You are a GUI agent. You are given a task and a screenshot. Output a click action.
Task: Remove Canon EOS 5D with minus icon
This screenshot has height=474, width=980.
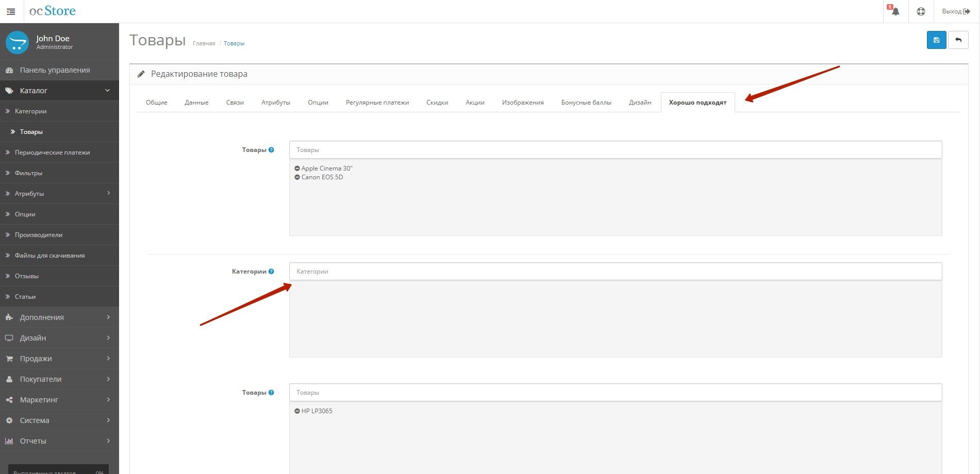pos(297,177)
